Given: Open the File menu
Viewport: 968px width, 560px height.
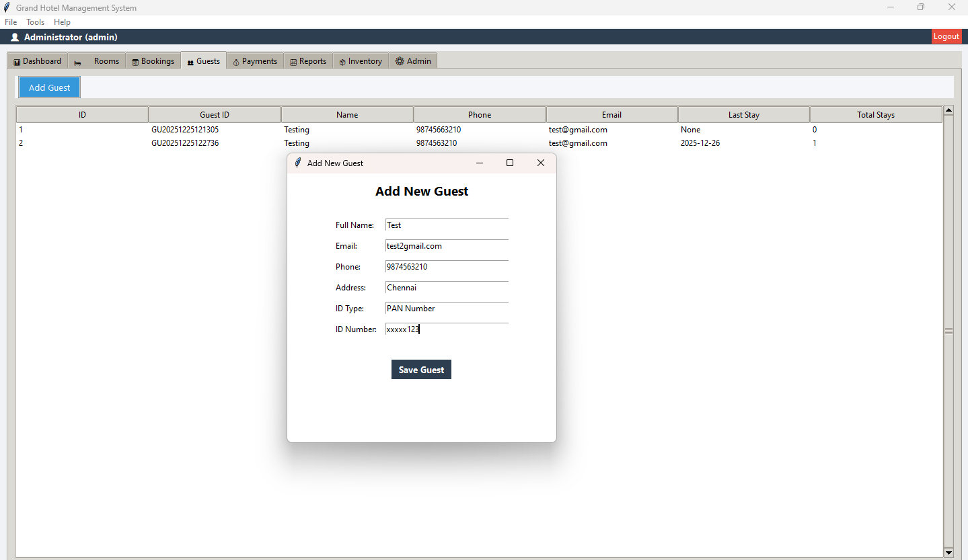Looking at the screenshot, I should pos(11,22).
